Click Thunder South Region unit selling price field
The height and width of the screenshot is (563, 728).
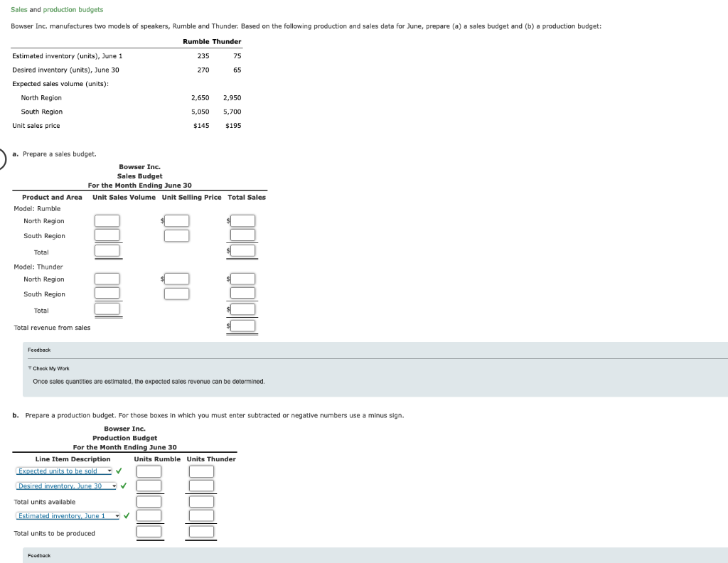click(176, 294)
